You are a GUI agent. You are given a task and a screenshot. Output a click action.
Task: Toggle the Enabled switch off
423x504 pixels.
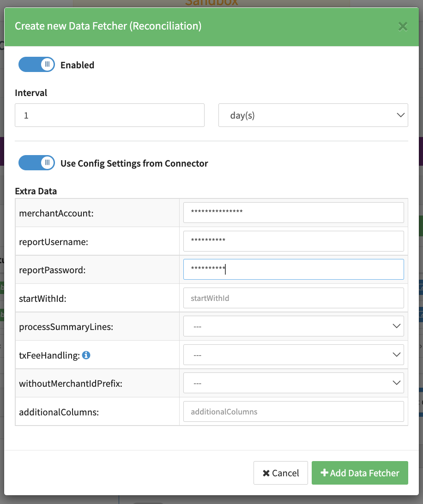coord(36,65)
